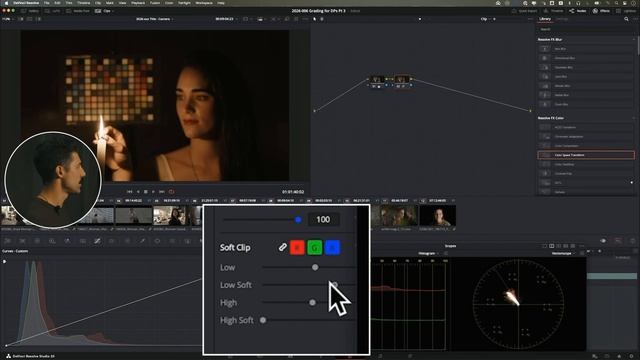Open the Color Match palette

22,241
